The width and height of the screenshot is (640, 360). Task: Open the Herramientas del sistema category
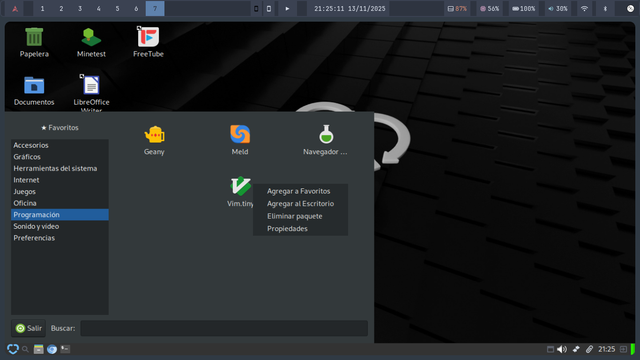tap(60, 168)
